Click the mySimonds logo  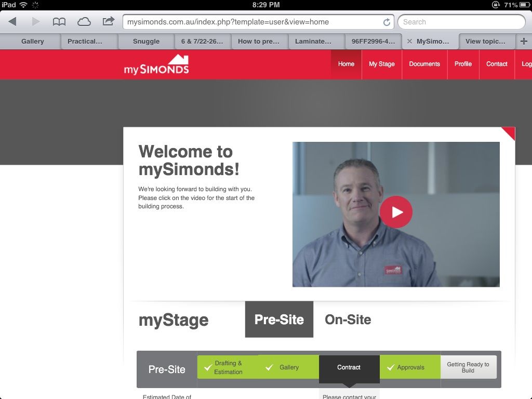(x=156, y=65)
